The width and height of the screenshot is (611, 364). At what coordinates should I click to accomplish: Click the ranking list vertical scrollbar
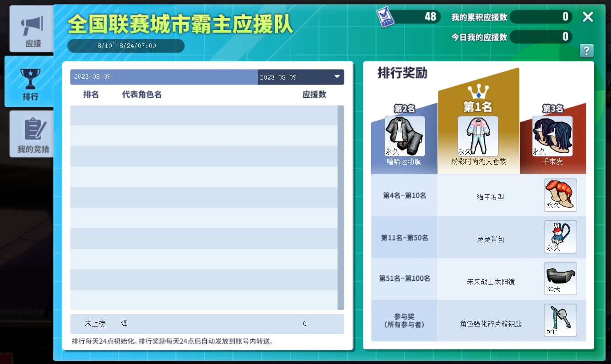click(341, 208)
